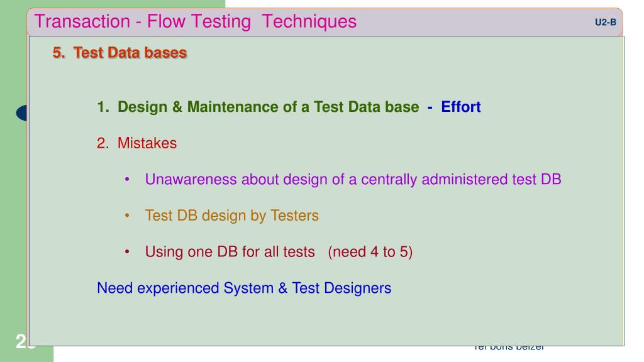
Task: Click the slide title Transaction - Flow Testing Techniques
Action: pos(196,21)
